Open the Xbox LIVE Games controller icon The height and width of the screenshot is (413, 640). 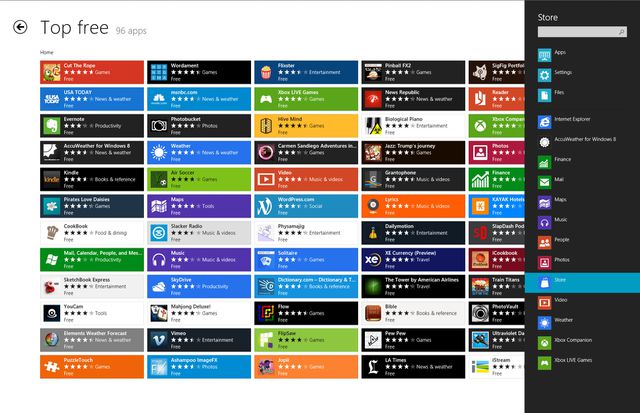(266, 99)
